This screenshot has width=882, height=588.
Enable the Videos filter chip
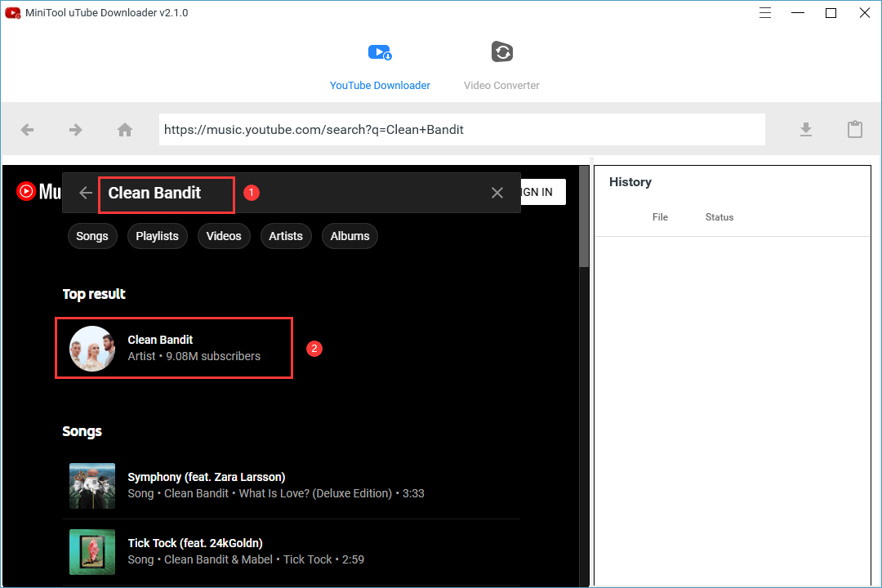pos(224,235)
